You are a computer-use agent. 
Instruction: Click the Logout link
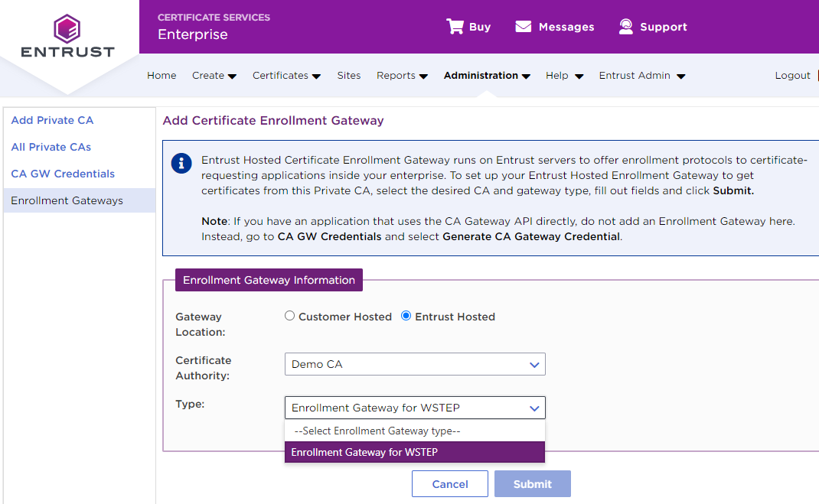[x=792, y=76]
